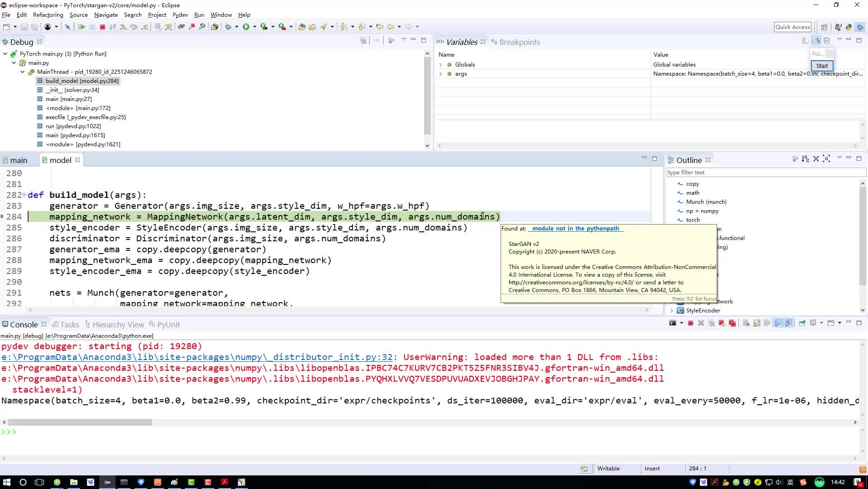The image size is (868, 489).
Task: Switch to the PyUnit tab
Action: [x=164, y=325]
